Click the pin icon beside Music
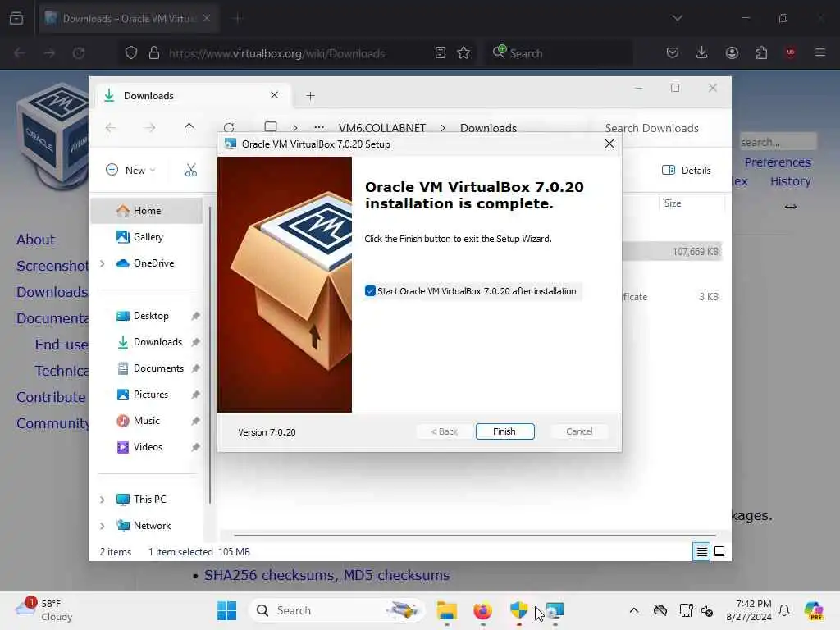 [x=195, y=421]
